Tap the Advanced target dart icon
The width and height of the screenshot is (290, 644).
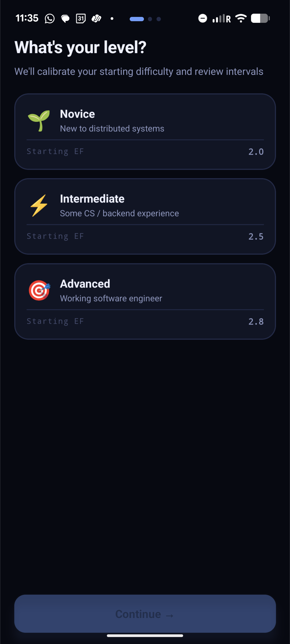(x=39, y=290)
